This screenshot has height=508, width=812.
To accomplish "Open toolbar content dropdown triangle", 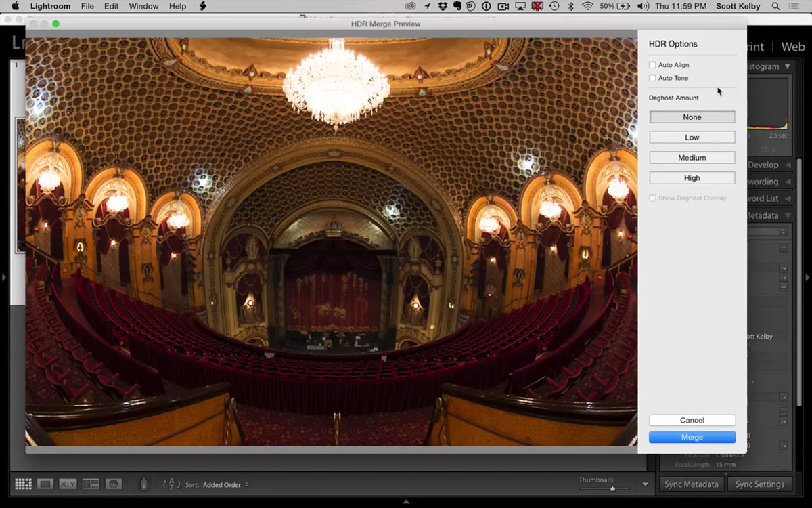I will pyautogui.click(x=645, y=484).
